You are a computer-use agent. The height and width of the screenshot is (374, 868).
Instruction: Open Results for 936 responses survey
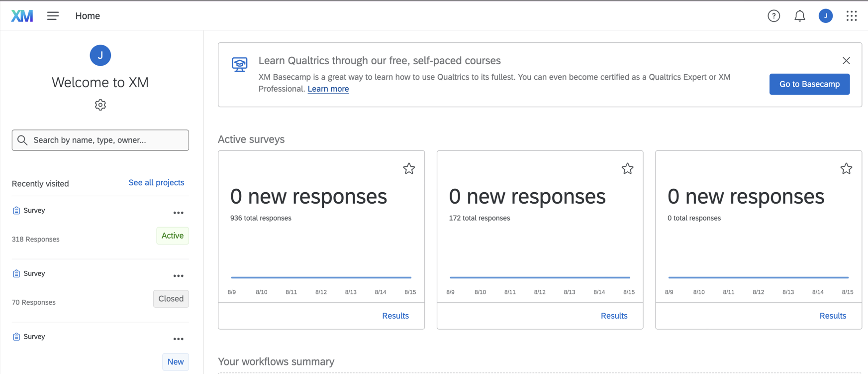point(395,316)
